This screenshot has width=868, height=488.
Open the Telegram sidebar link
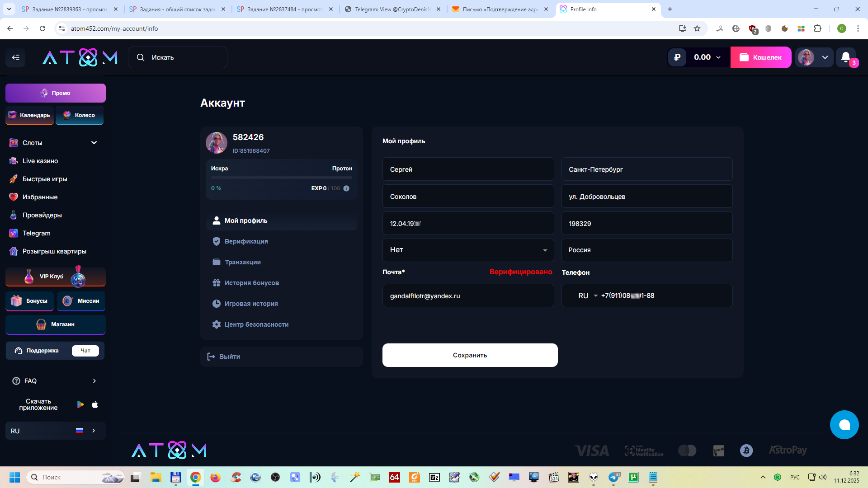click(x=36, y=233)
